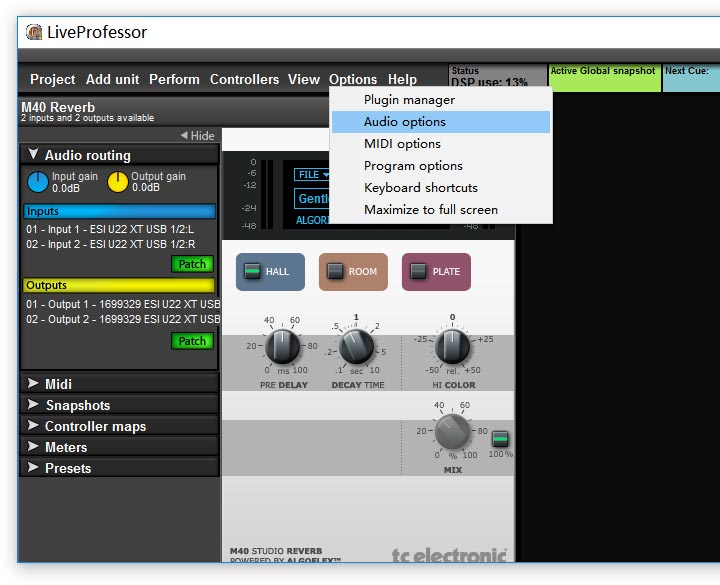
Task: Open the View menu
Action: [x=304, y=79]
